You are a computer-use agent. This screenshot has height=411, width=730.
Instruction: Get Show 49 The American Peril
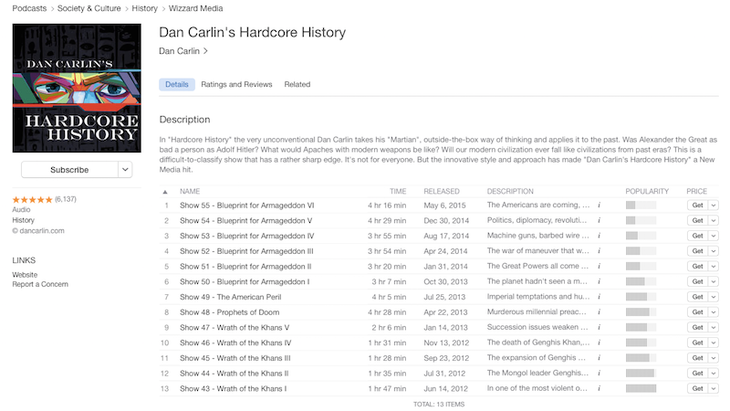(697, 297)
